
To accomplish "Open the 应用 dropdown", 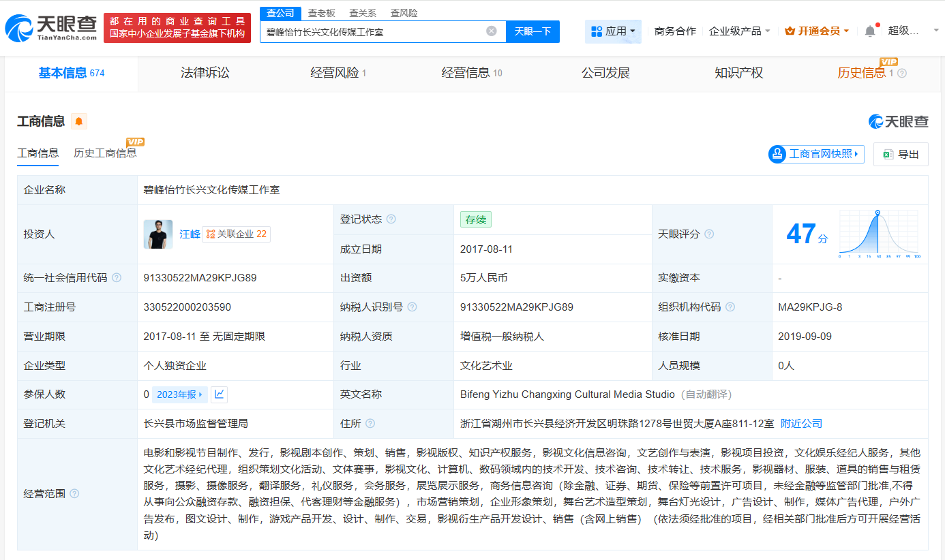I will [x=613, y=31].
